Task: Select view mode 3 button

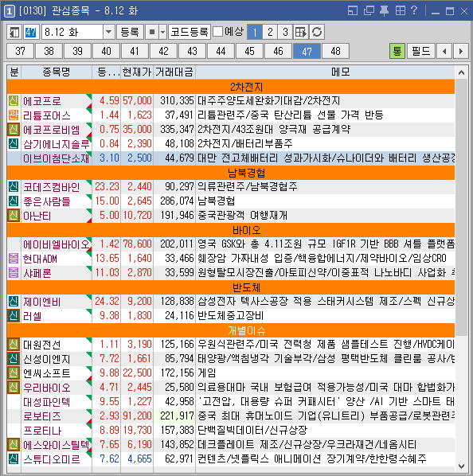Action: click(285, 32)
